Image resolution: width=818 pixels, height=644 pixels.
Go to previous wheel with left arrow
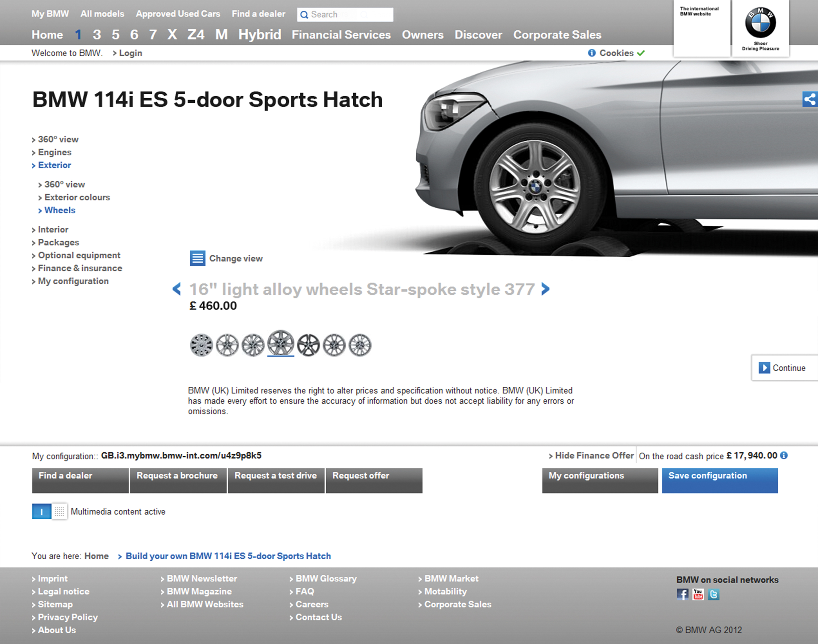(177, 289)
